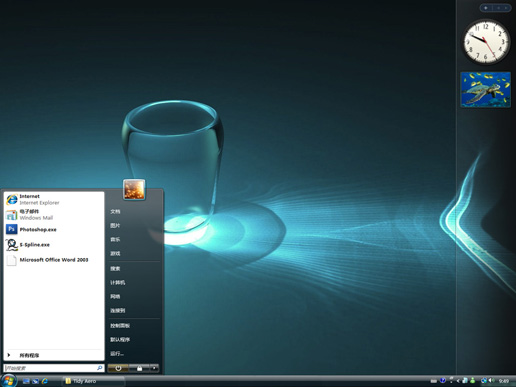Click the power button in the Start menu
The image size is (516, 387).
click(118, 368)
